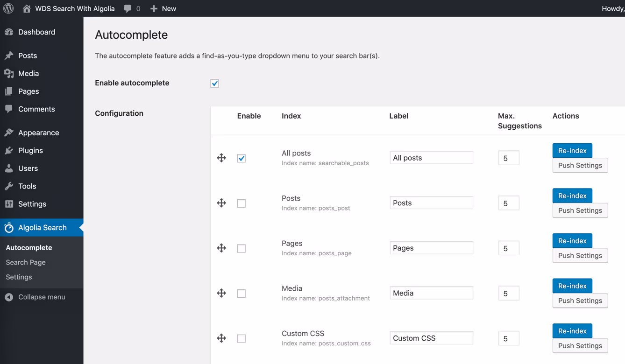Click the move icon beside Media index
This screenshot has width=625, height=364.
(221, 293)
